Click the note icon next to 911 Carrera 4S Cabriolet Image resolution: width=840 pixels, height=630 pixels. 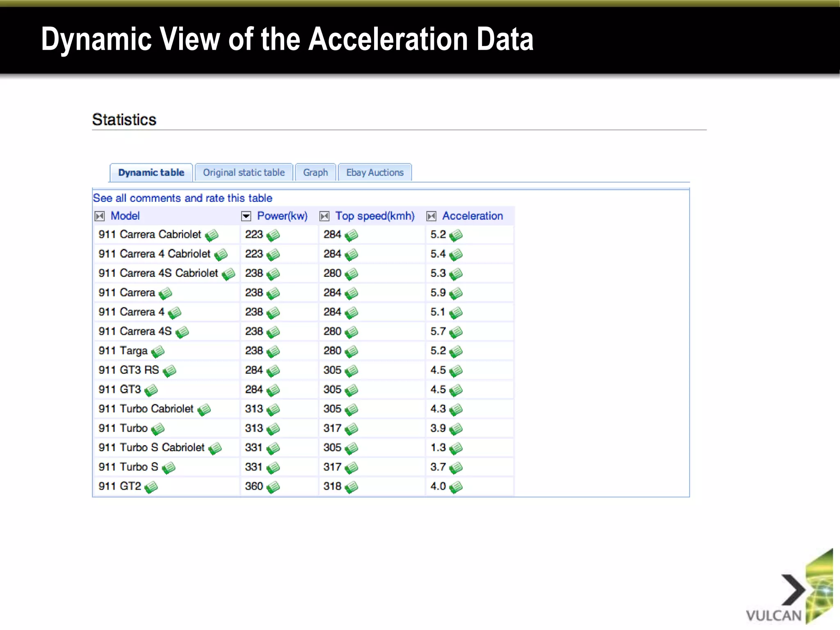pos(228,274)
